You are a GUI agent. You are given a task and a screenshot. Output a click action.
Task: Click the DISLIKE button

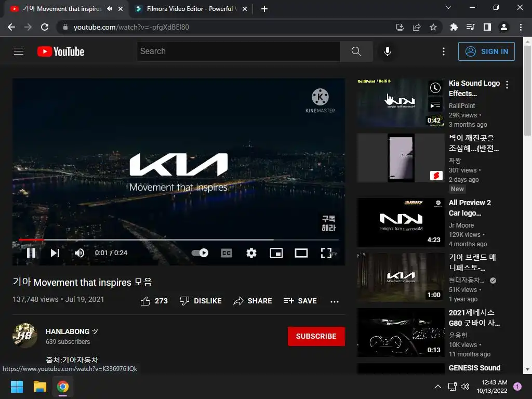(201, 301)
